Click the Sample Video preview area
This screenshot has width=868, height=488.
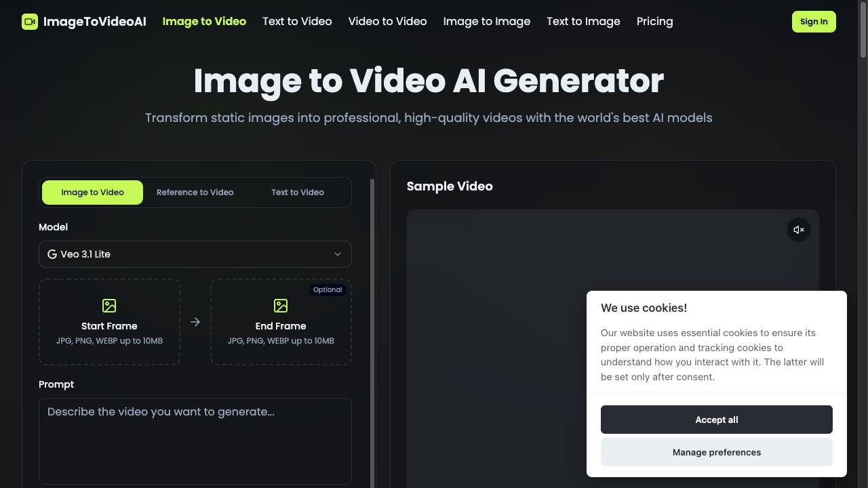click(x=613, y=348)
